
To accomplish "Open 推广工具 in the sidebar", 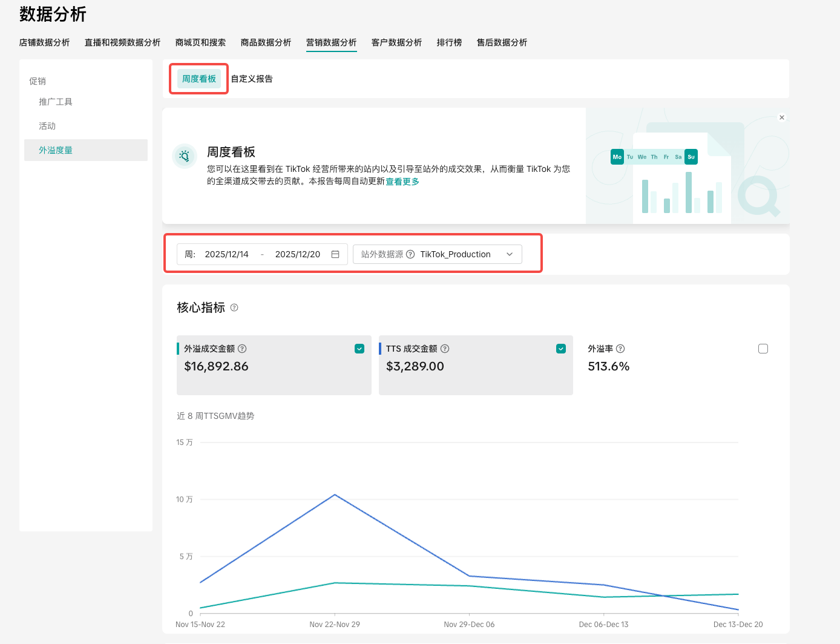I will tap(56, 102).
